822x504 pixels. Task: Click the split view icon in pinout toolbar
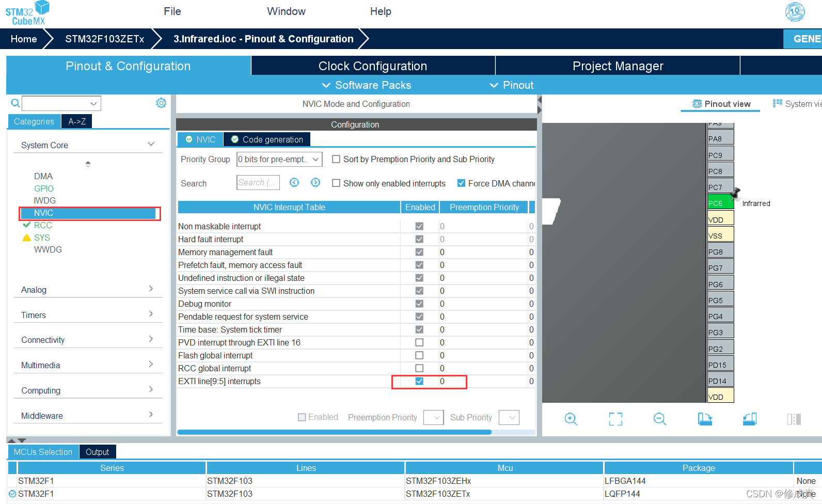point(794,419)
